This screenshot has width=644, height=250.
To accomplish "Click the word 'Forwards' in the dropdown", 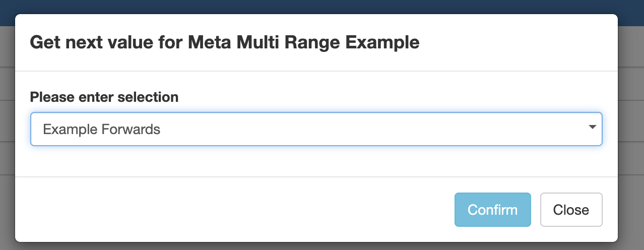I will point(131,130).
